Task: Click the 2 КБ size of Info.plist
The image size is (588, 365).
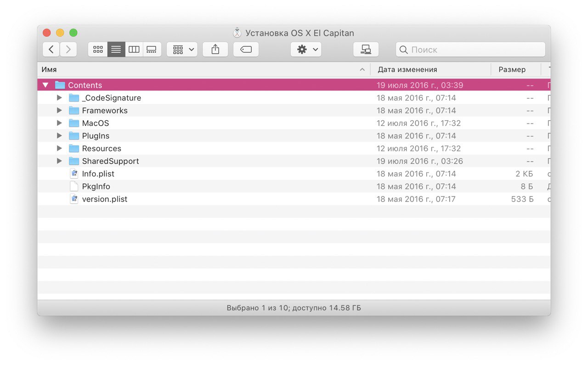Action: [x=524, y=174]
